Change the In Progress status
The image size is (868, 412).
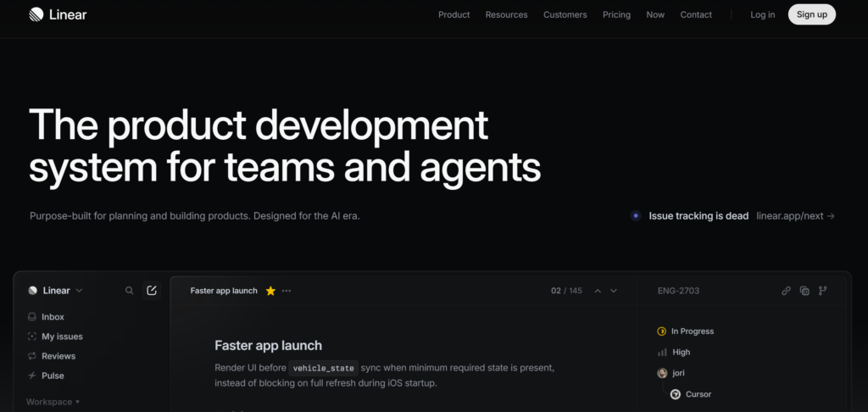[685, 331]
